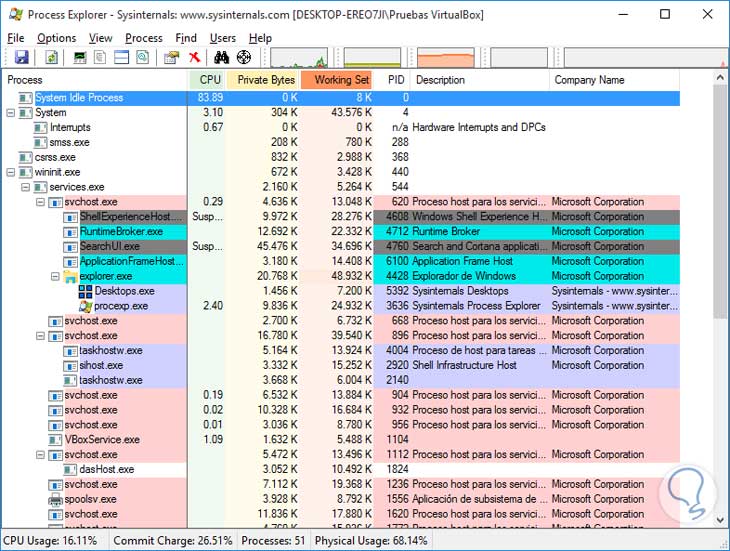Click the crosshair Find Window's Process icon

pos(244,57)
